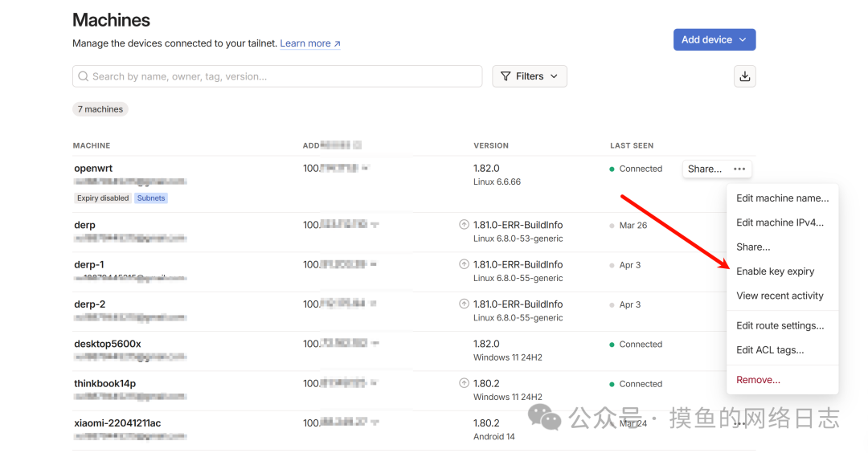Choose Remove… from the machine menu
The height and width of the screenshot is (453, 868).
(x=758, y=380)
